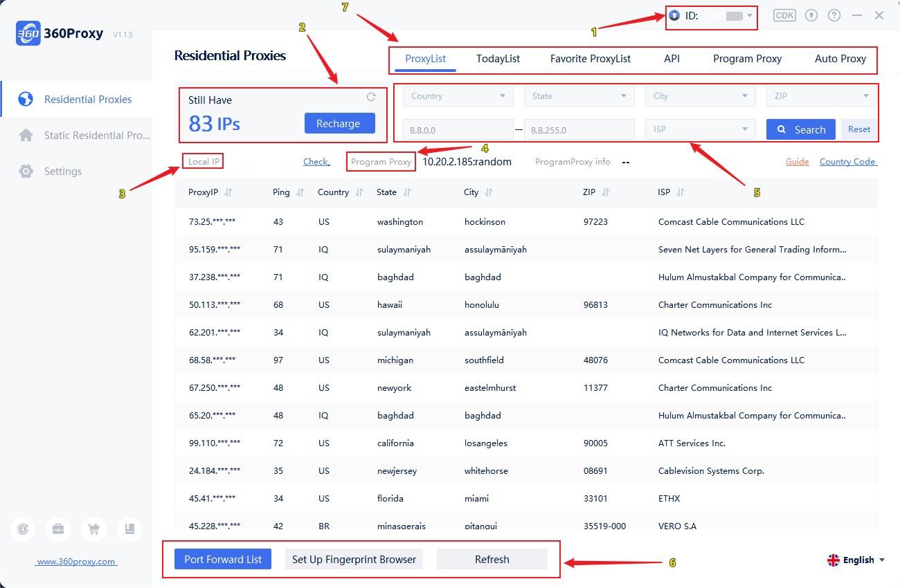Select the row with ISP ATT Services Inc.
Screen dimensions: 900x588
click(526, 443)
